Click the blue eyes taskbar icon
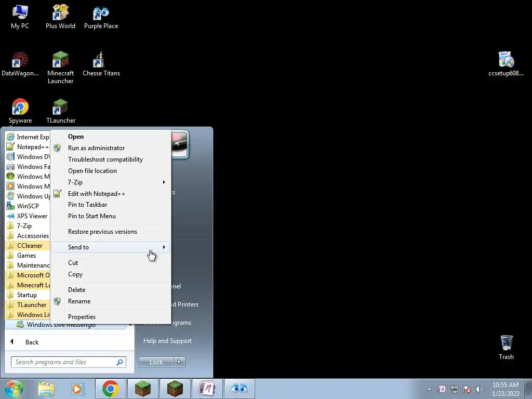 (239, 389)
